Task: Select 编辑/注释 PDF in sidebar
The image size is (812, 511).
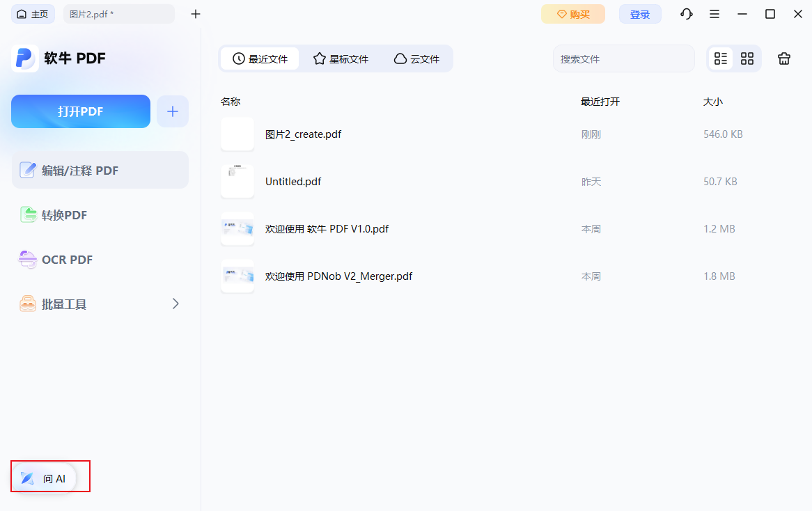Action: coord(100,171)
